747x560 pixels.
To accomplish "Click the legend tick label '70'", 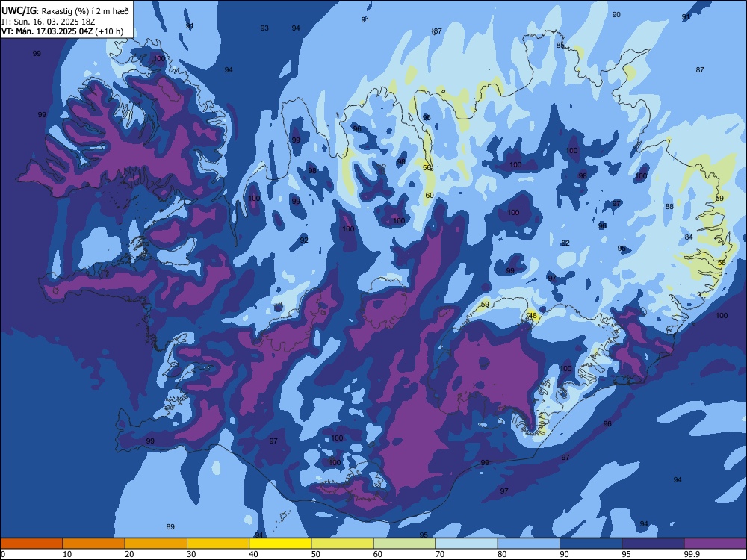I will 440,554.
